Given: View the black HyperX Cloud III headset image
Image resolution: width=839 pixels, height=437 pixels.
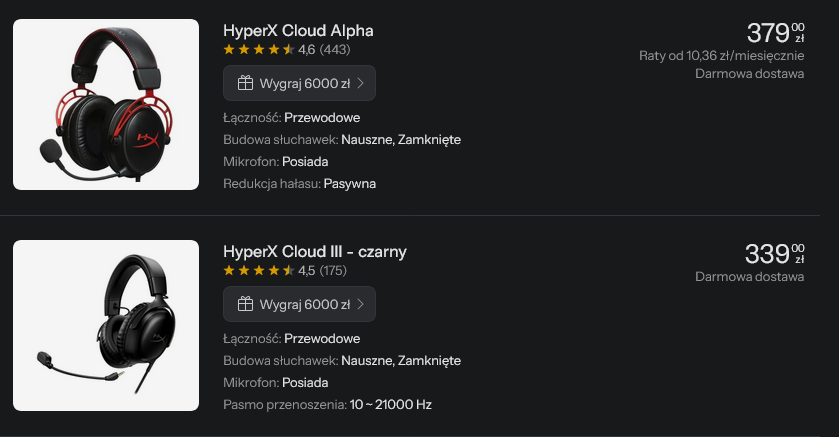Looking at the screenshot, I should pyautogui.click(x=107, y=325).
